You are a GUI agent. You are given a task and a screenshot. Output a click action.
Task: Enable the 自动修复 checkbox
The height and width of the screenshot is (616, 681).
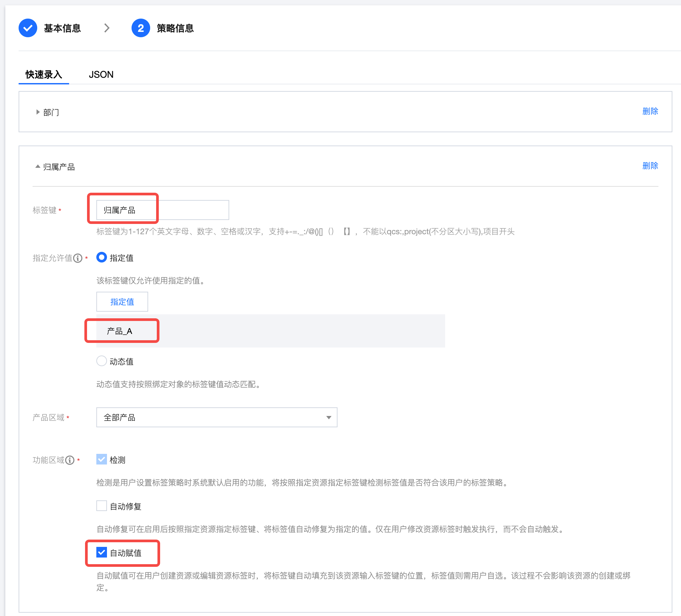pyautogui.click(x=101, y=506)
